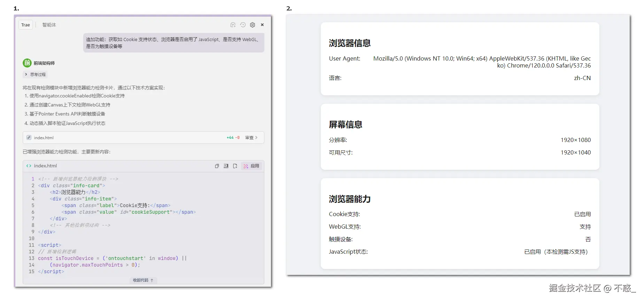Image resolution: width=644 pixels, height=301 pixels.
Task: Click the +44 -0 change count
Action: coord(233,137)
